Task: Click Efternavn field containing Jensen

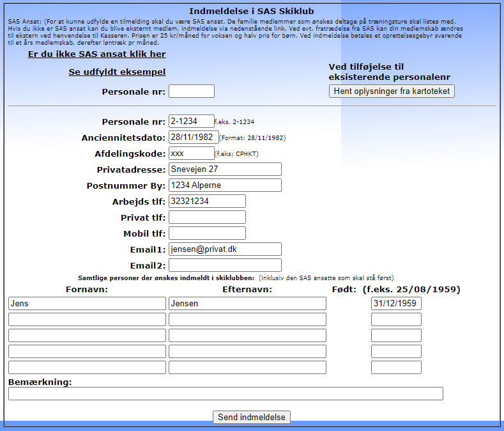Action: [247, 304]
